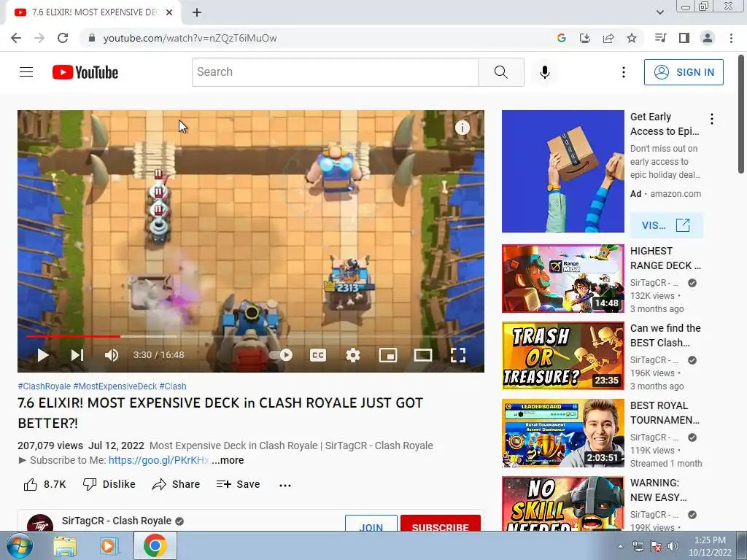Subscribe to SirTagCR channel
The width and height of the screenshot is (747, 560).
click(x=440, y=524)
